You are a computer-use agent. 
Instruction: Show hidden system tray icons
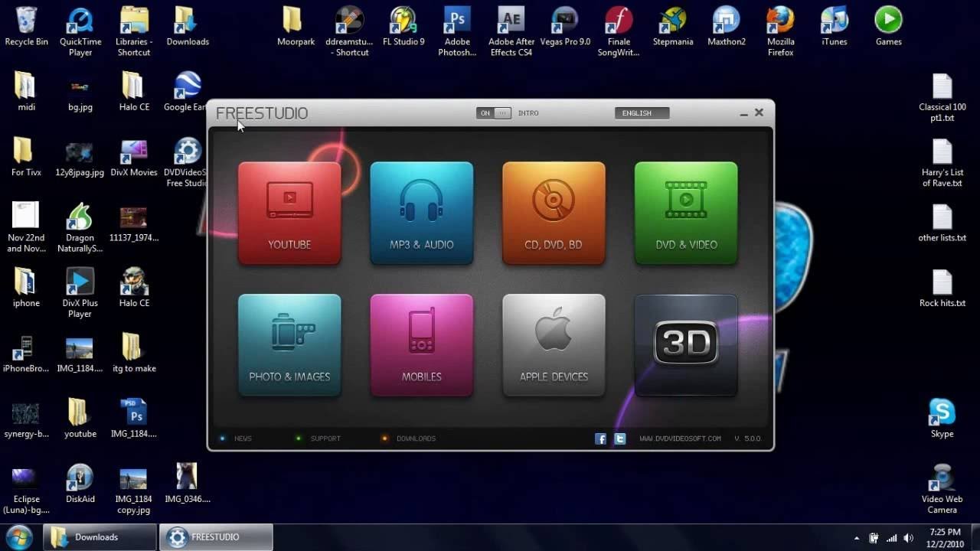(857, 538)
